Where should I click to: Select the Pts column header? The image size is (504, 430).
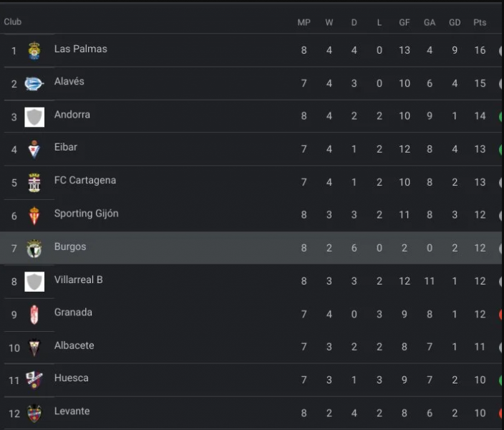(480, 22)
